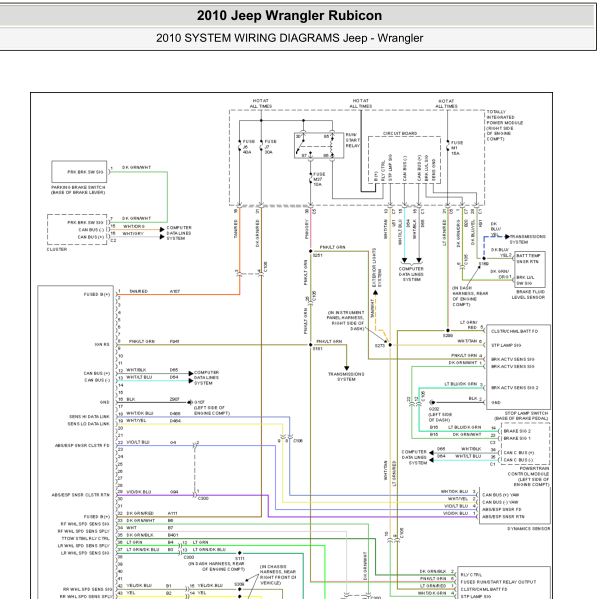The image size is (597, 599).
Task: Click the 'SENS LO DATA LINK' pin label
Action: pyautogui.click(x=89, y=424)
